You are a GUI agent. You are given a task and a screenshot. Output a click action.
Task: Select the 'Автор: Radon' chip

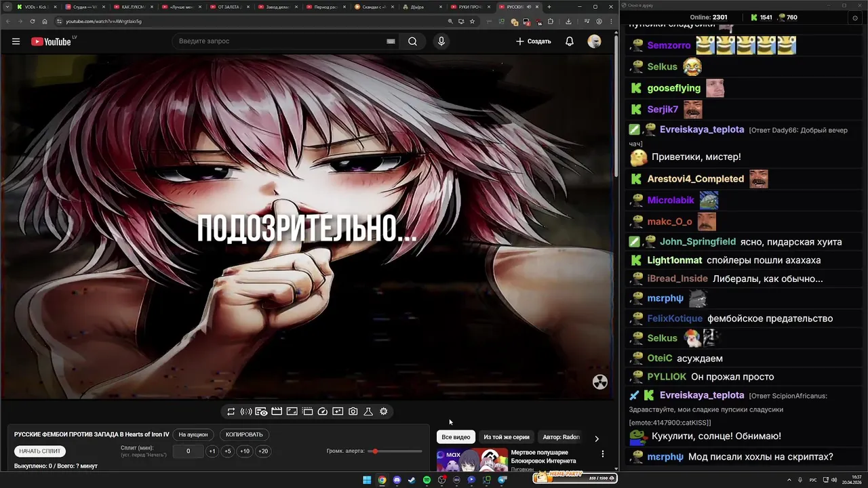561,437
